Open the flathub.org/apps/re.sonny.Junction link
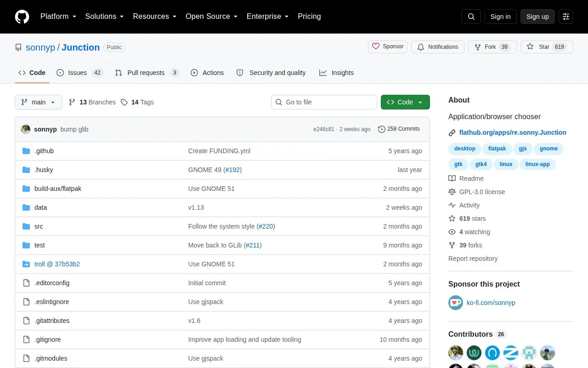The height and width of the screenshot is (368, 588). click(513, 132)
